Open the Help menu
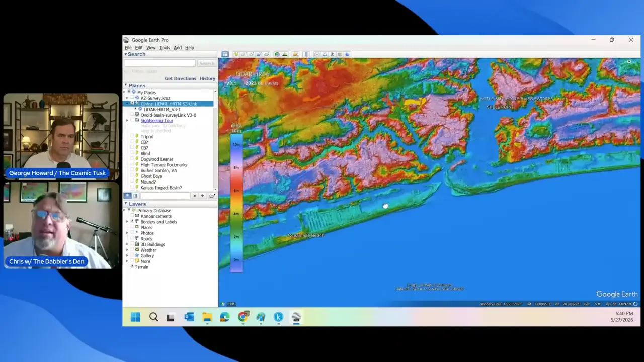Viewport: 644px width, 362px height. coord(189,48)
